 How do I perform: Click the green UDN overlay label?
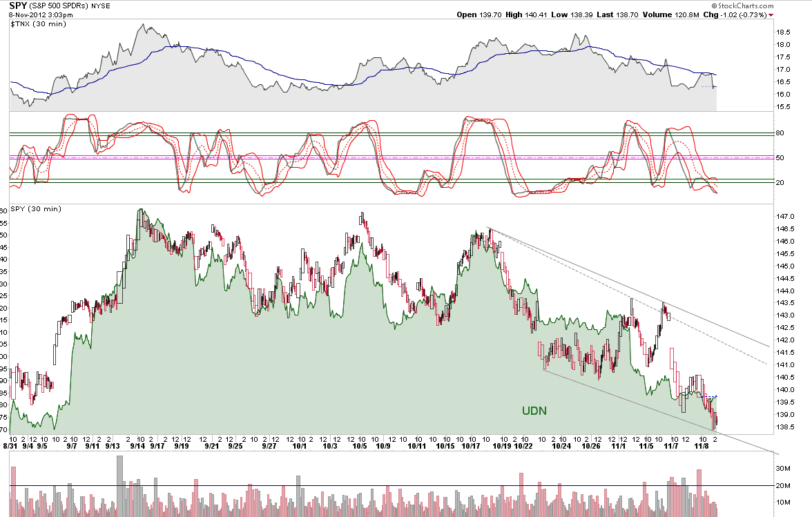click(x=534, y=411)
